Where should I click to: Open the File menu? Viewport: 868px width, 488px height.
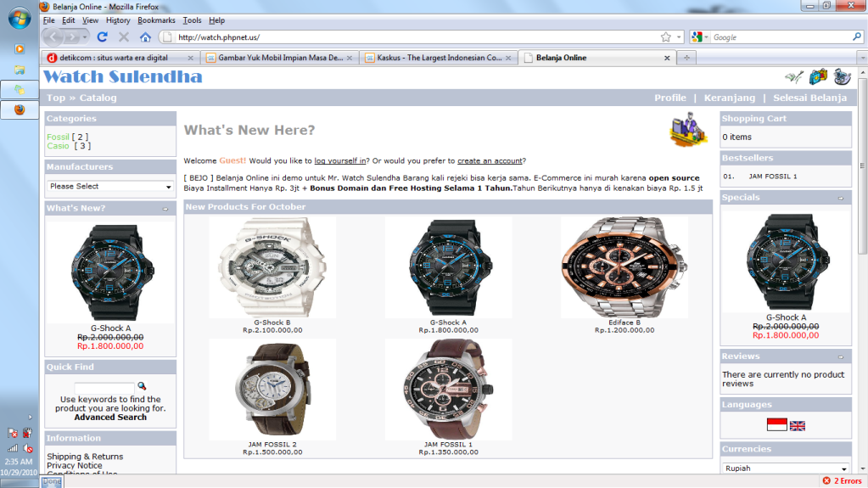tap(48, 20)
